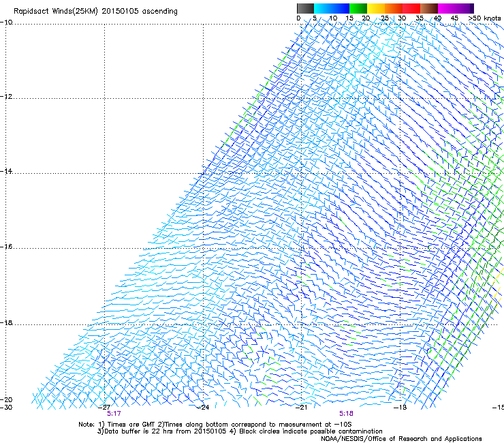Click the purple time stamp '5:18'
The image size is (504, 443).
(346, 414)
